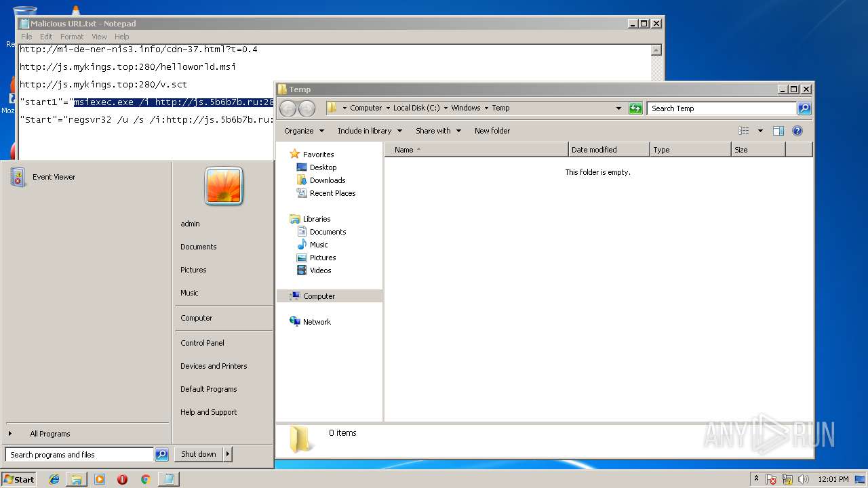Open the Organize dropdown menu

click(304, 131)
